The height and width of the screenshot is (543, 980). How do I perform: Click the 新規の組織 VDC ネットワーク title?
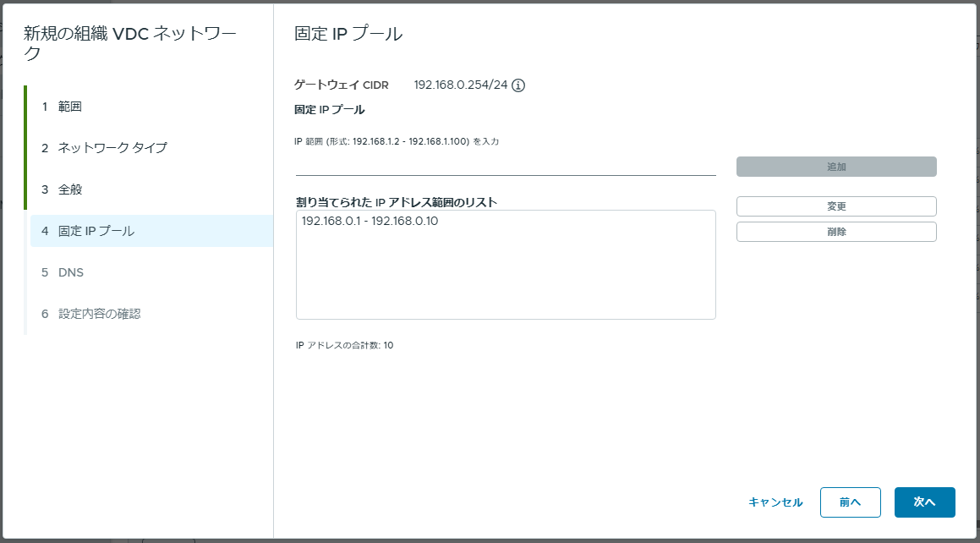[130, 43]
